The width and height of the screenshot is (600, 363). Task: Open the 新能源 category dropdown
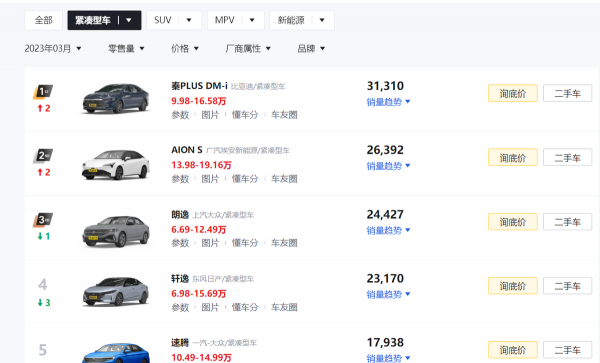pos(302,20)
